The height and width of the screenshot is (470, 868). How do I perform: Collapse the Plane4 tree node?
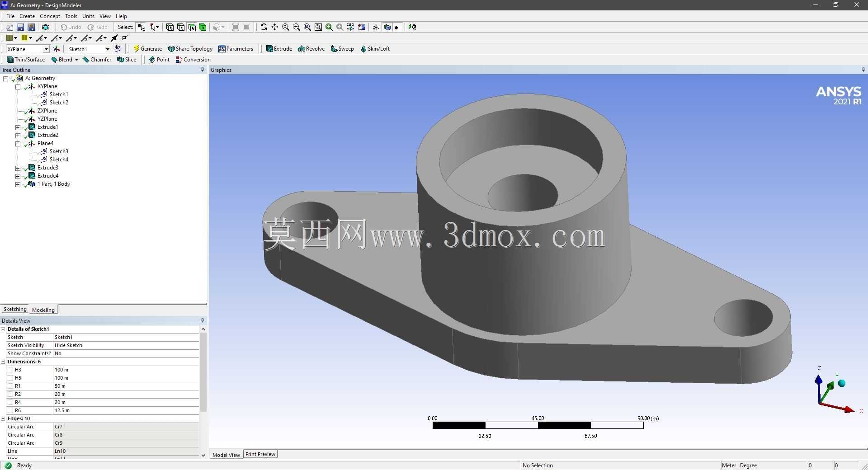(x=18, y=144)
